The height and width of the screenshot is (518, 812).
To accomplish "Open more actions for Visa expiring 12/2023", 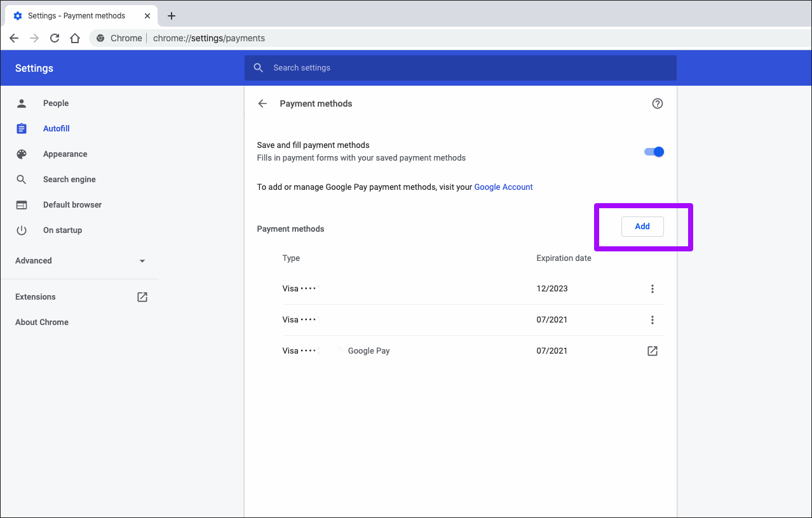I will coord(652,289).
